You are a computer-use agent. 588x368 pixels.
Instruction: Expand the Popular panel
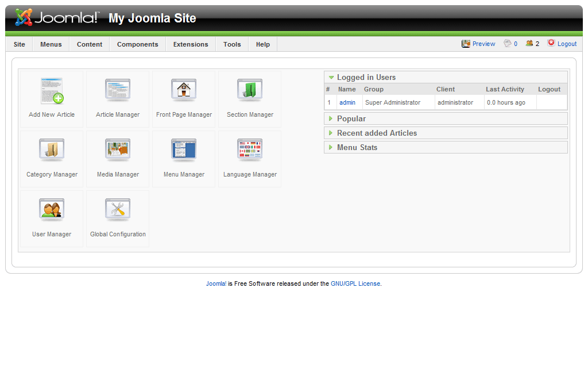(x=351, y=118)
